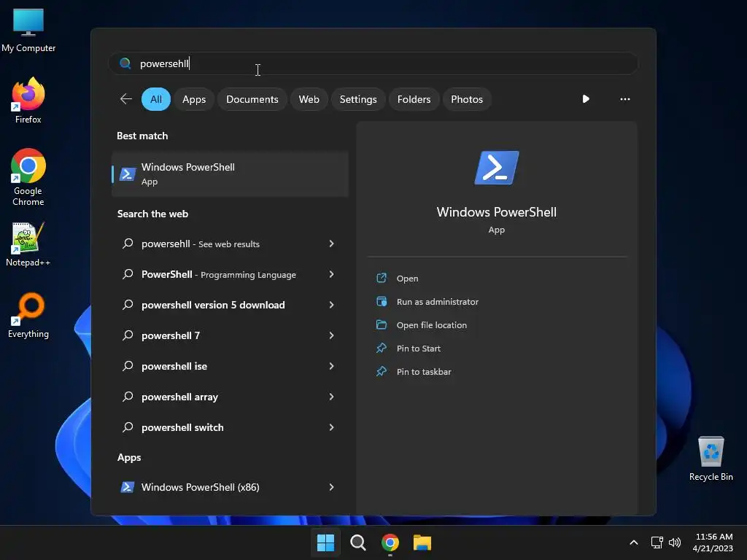Switch to the Apps filter tab
The height and width of the screenshot is (560, 747).
pyautogui.click(x=194, y=99)
